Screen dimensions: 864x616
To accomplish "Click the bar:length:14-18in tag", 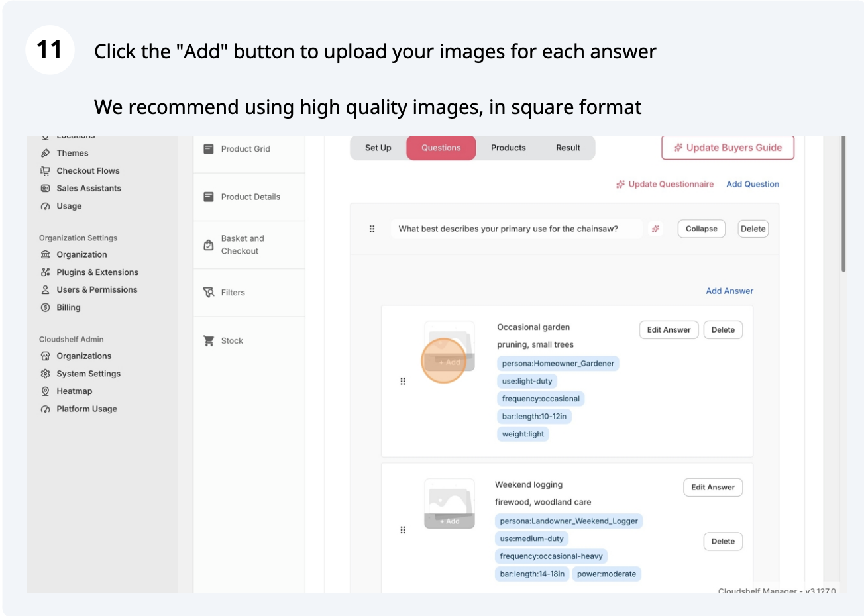I will [x=532, y=574].
